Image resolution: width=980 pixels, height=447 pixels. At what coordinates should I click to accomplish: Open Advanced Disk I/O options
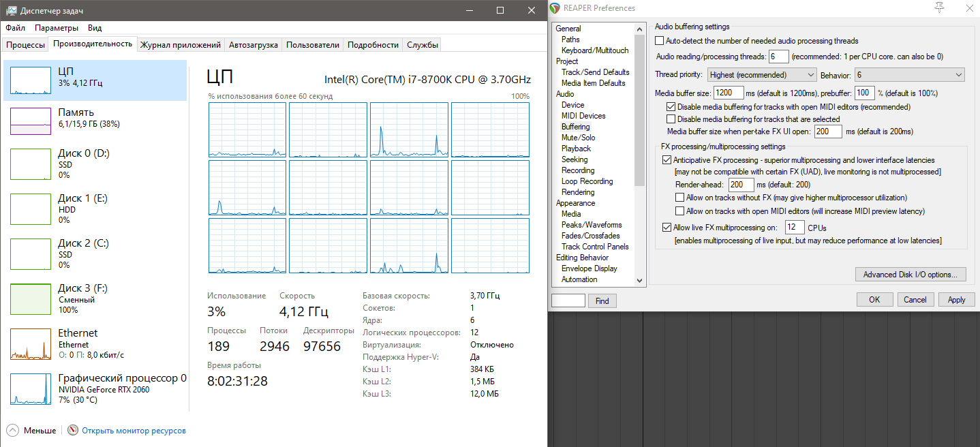tap(910, 275)
